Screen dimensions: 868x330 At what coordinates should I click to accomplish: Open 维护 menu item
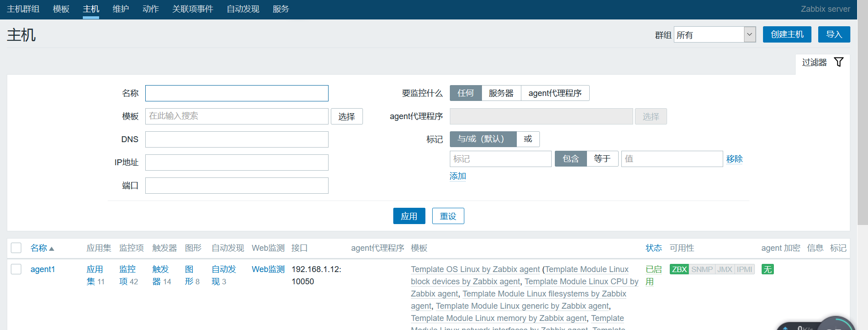[121, 9]
